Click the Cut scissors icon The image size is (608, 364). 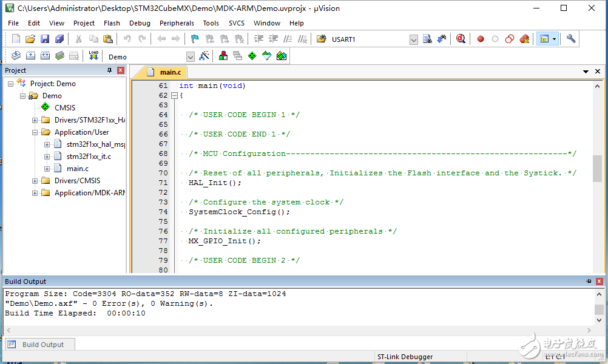click(x=78, y=39)
